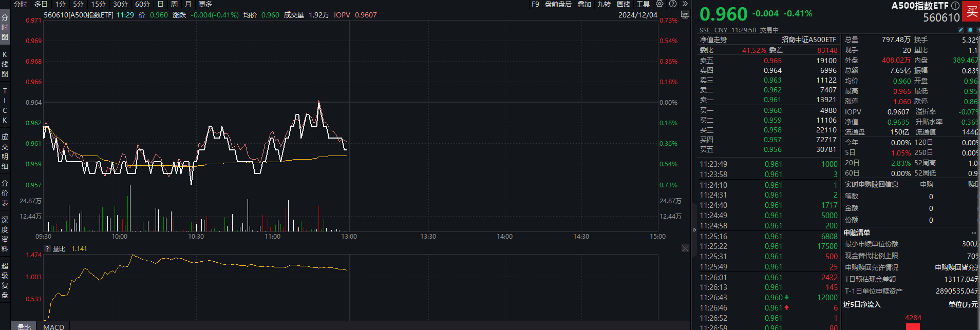Select the 15分 timeframe tab

(98, 4)
